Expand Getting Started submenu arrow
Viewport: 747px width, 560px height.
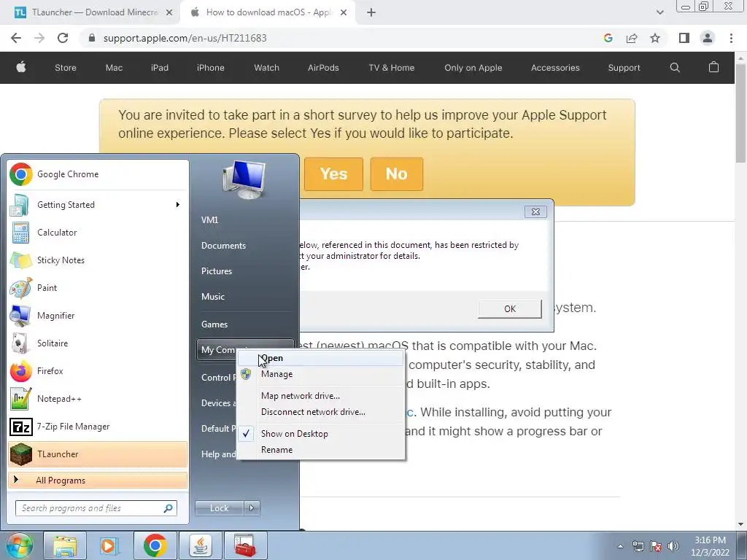point(178,205)
